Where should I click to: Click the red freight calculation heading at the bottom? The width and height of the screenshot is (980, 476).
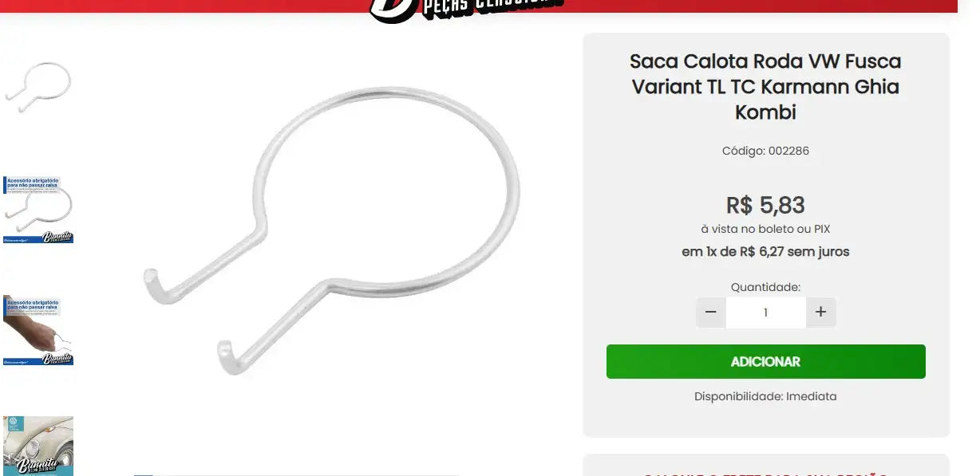tap(765, 472)
